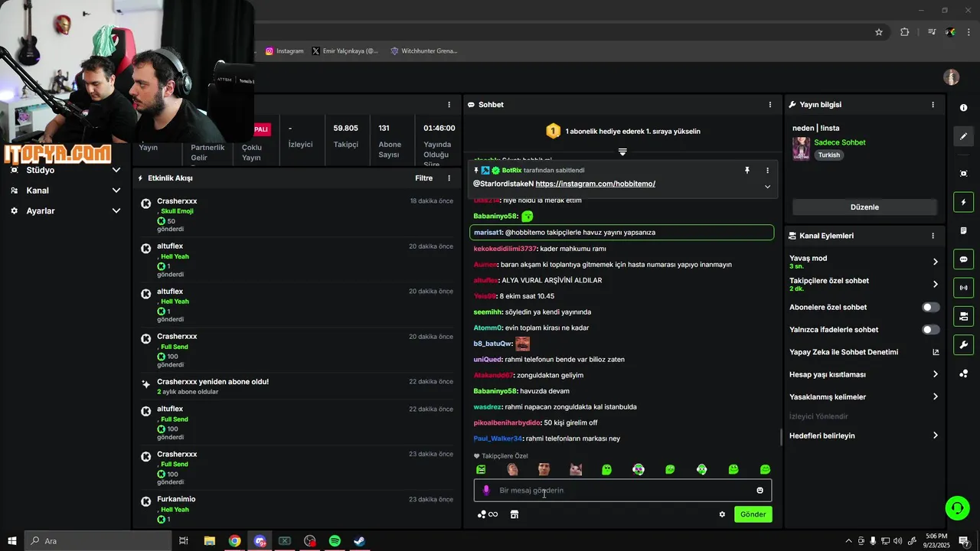Click the Sadece Sohbet category thumbnail
Viewport: 980px width, 551px height.
(801, 148)
